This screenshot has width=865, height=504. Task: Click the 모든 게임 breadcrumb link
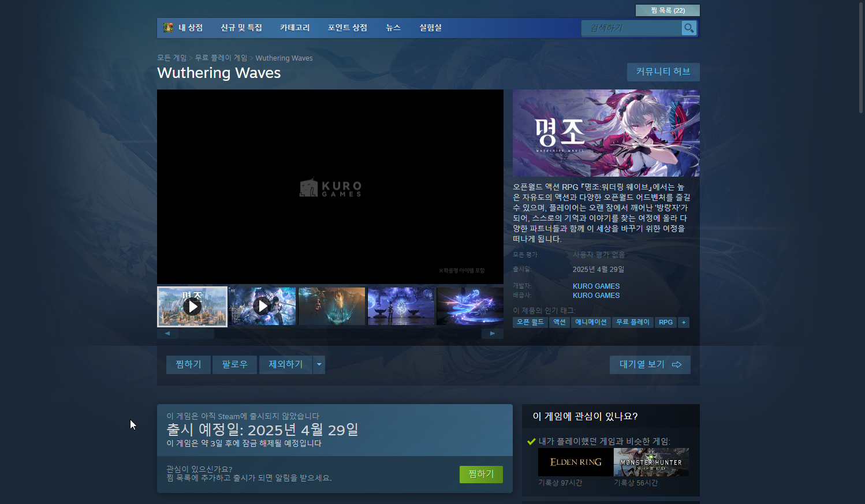coord(172,58)
